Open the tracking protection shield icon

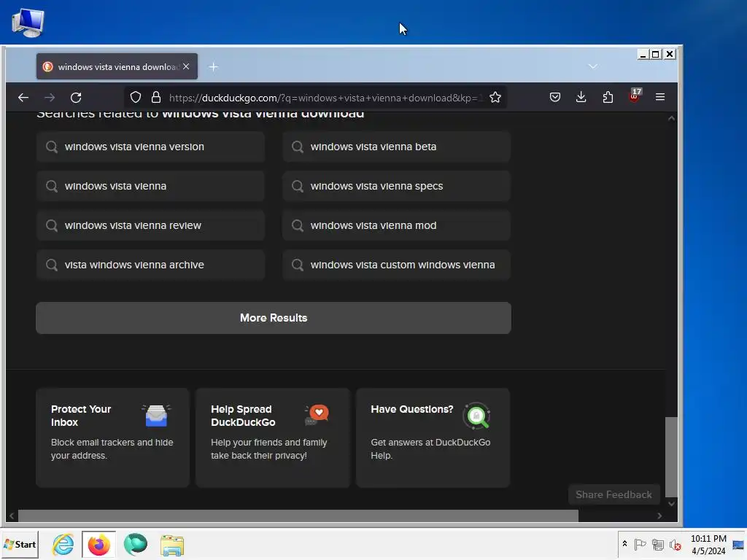[136, 98]
